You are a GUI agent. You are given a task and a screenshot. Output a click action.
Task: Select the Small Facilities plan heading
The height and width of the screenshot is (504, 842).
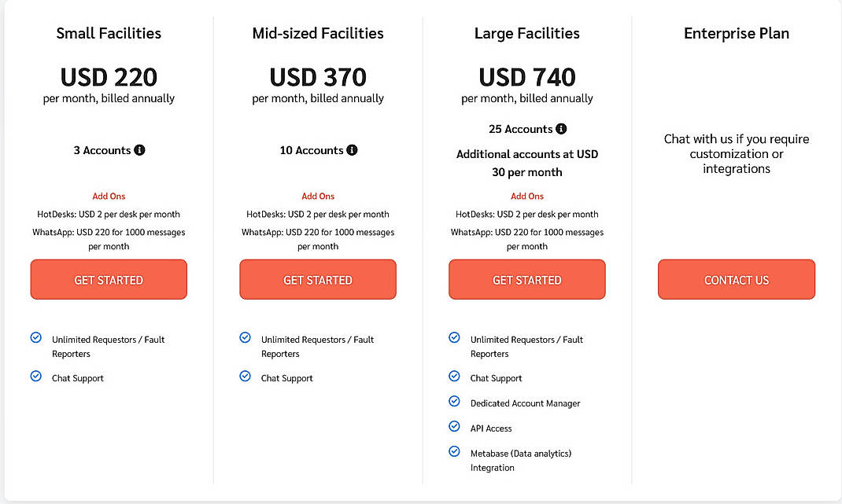tap(108, 33)
